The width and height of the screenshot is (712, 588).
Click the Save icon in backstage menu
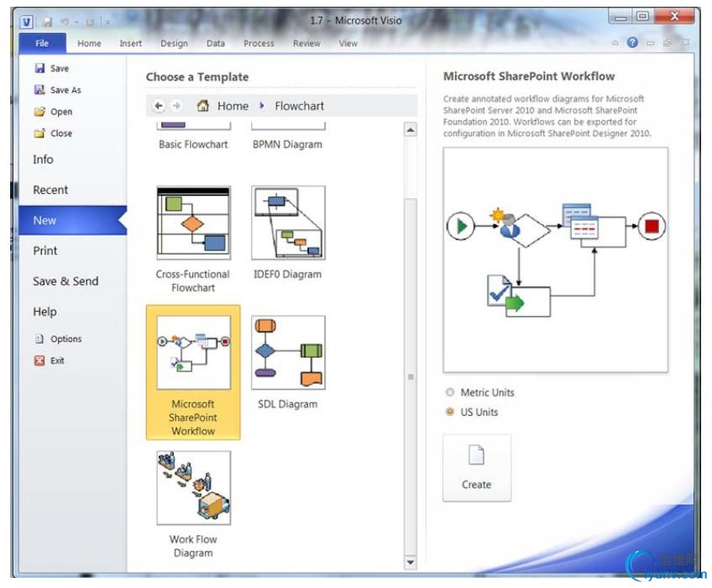point(40,68)
